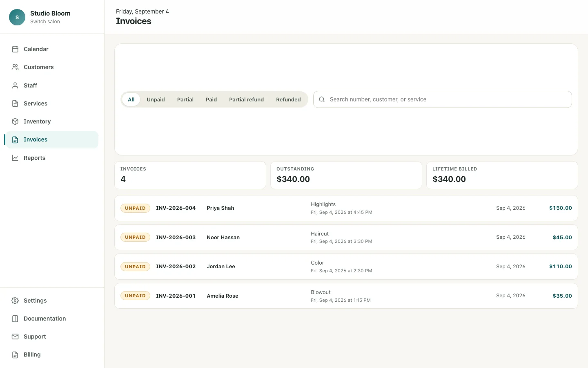Show Refunded invoices tab
The width and height of the screenshot is (588, 368).
[288, 99]
